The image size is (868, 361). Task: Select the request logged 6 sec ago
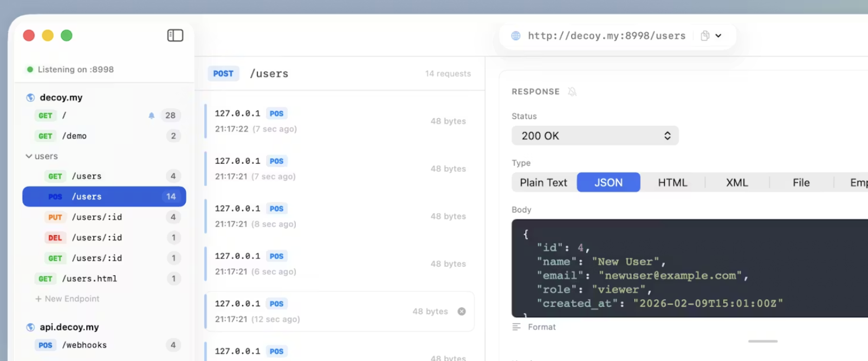pyautogui.click(x=340, y=264)
